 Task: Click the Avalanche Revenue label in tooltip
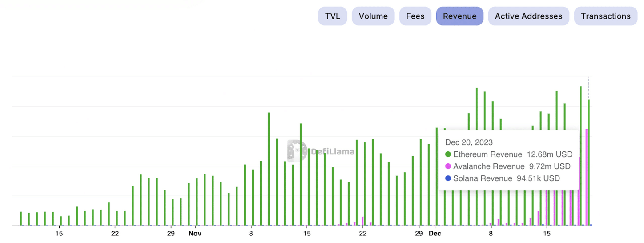click(489, 166)
